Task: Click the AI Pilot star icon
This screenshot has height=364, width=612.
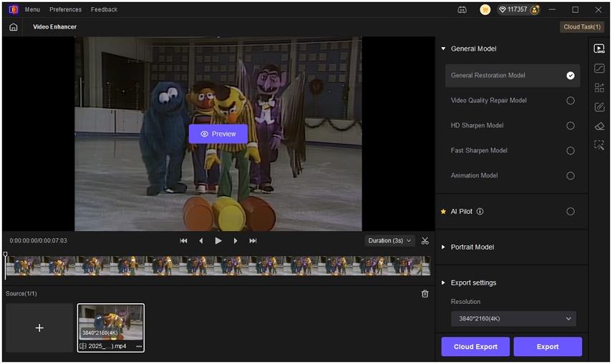Action: (443, 212)
